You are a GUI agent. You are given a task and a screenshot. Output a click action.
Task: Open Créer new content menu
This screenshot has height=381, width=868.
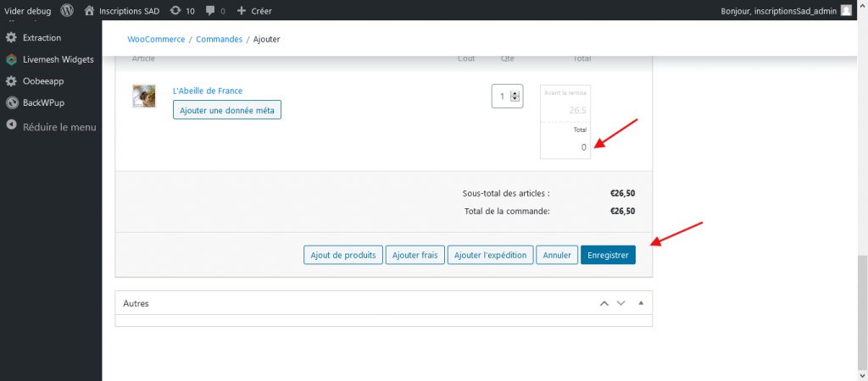tap(261, 10)
